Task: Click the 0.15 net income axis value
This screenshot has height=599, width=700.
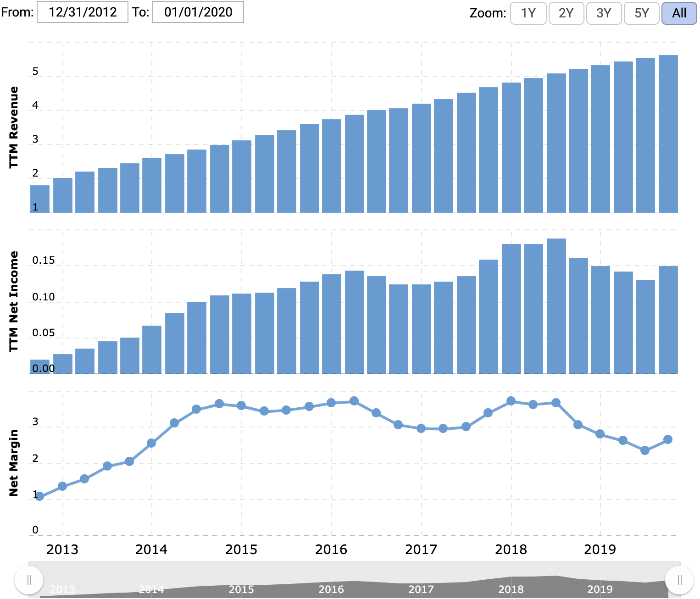Action: coord(44,261)
